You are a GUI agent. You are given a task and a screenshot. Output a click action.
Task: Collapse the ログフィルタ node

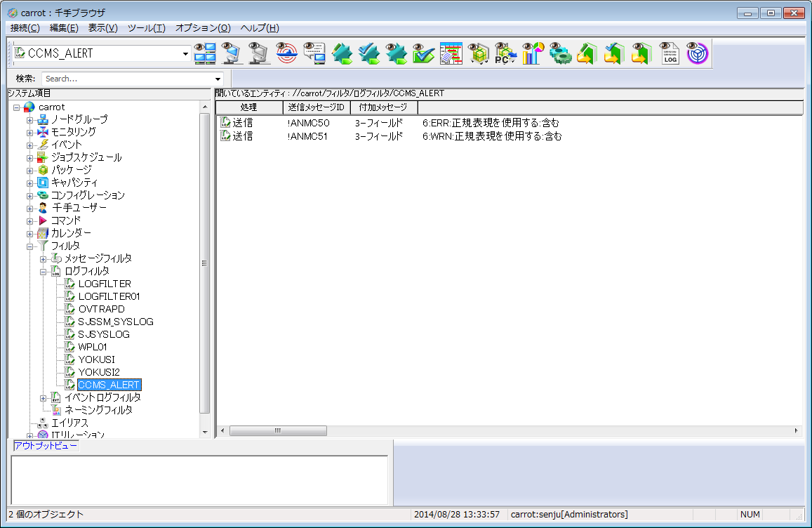pyautogui.click(x=43, y=272)
